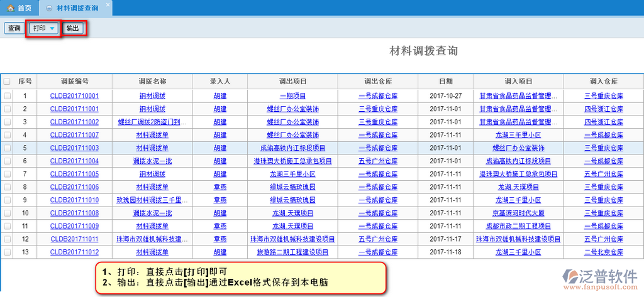This screenshot has width=644, height=297.
Task: Open transfer record CLDB201710001
Action: (74, 96)
